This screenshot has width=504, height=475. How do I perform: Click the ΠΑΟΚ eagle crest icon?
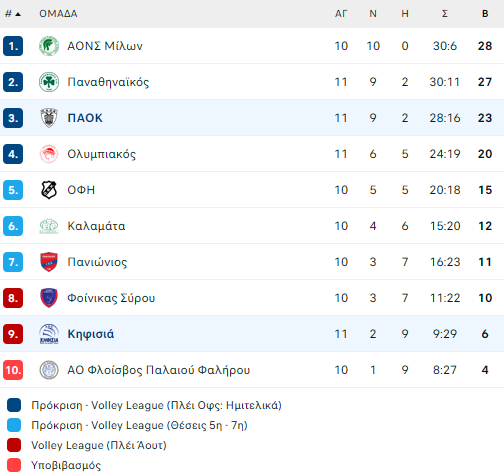[x=49, y=118]
